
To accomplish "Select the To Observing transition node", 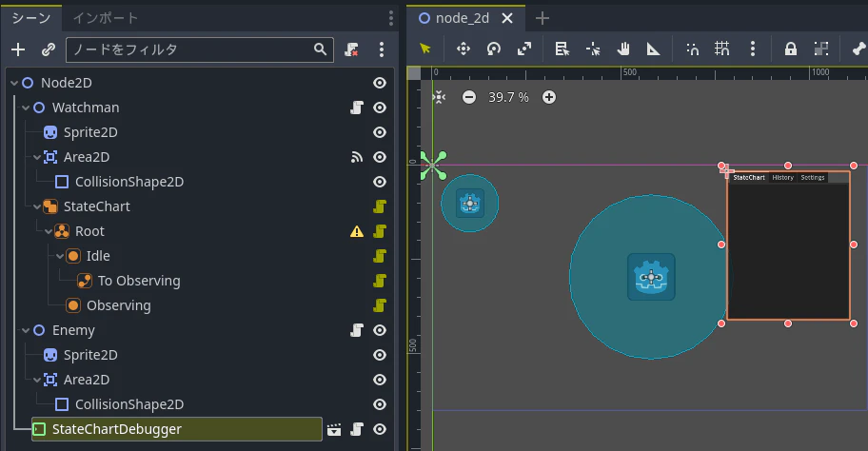I will 139,281.
